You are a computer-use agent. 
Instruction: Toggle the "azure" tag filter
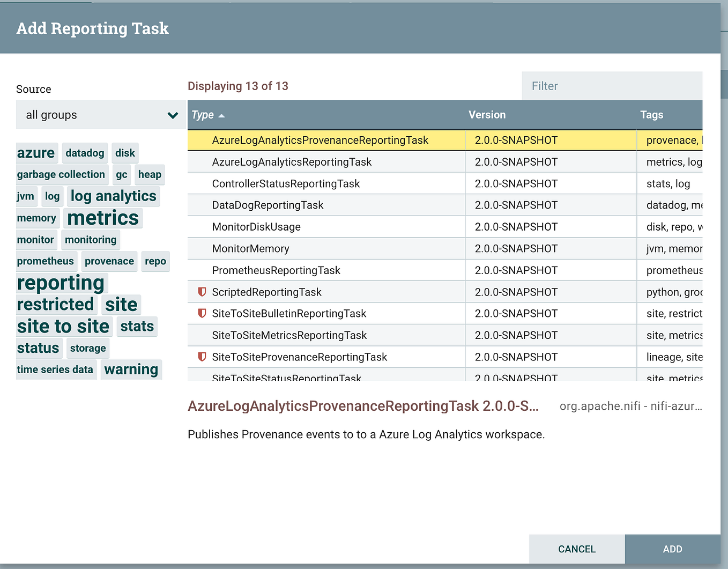(x=36, y=153)
